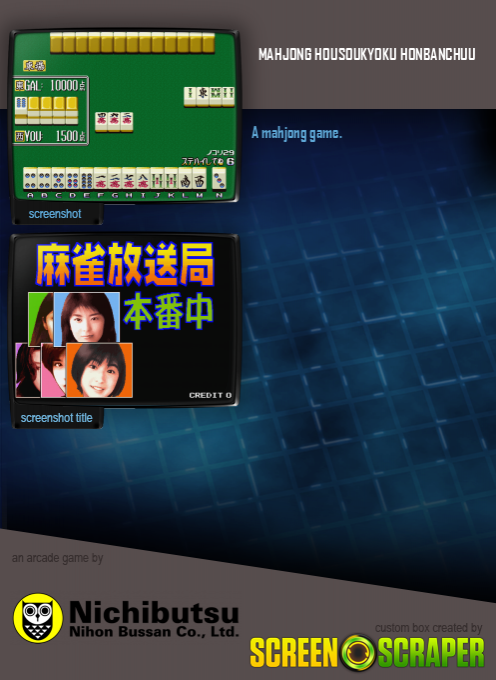Screen dimensions: 496x680
Task: Choose the bamboo tile labeled K
Action: [x=171, y=178]
